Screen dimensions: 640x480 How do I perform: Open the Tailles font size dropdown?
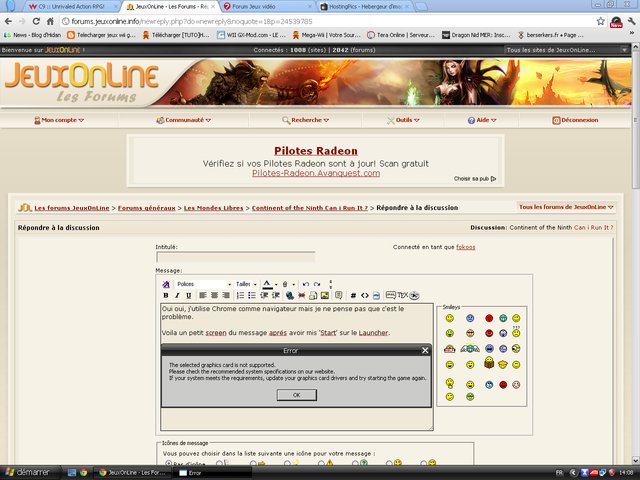[246, 284]
